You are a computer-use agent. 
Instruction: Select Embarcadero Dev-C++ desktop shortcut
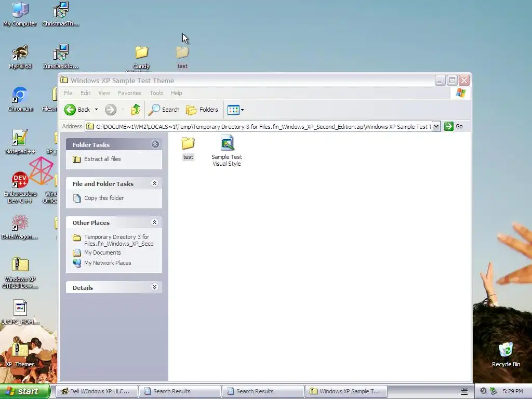[x=20, y=187]
